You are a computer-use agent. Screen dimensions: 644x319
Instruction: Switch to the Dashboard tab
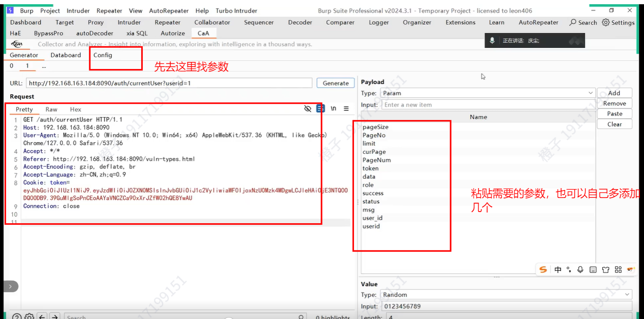(26, 22)
